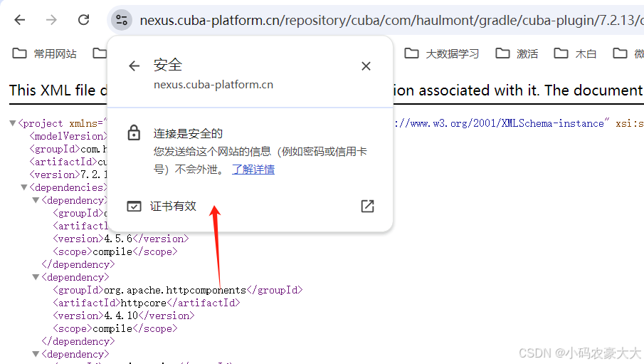644x364 pixels.
Task: Collapse the first dependency node
Action: pyautogui.click(x=36, y=200)
